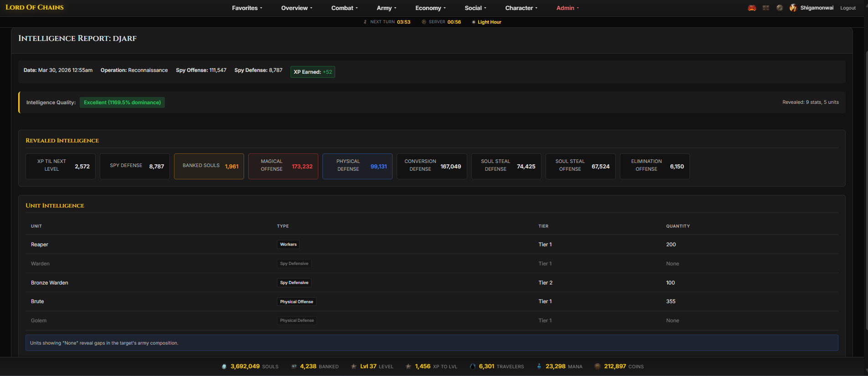
Task: Click the Excellent intelligence quality badge
Action: pyautogui.click(x=122, y=102)
